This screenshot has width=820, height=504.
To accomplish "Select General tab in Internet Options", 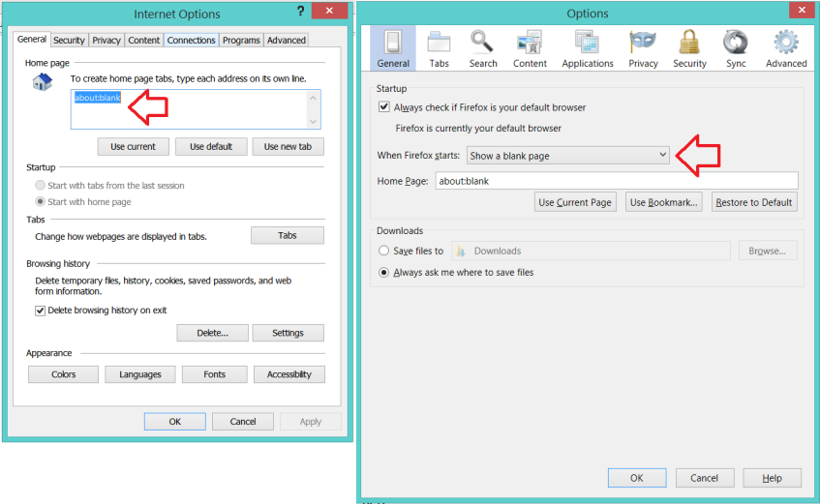I will 31,40.
